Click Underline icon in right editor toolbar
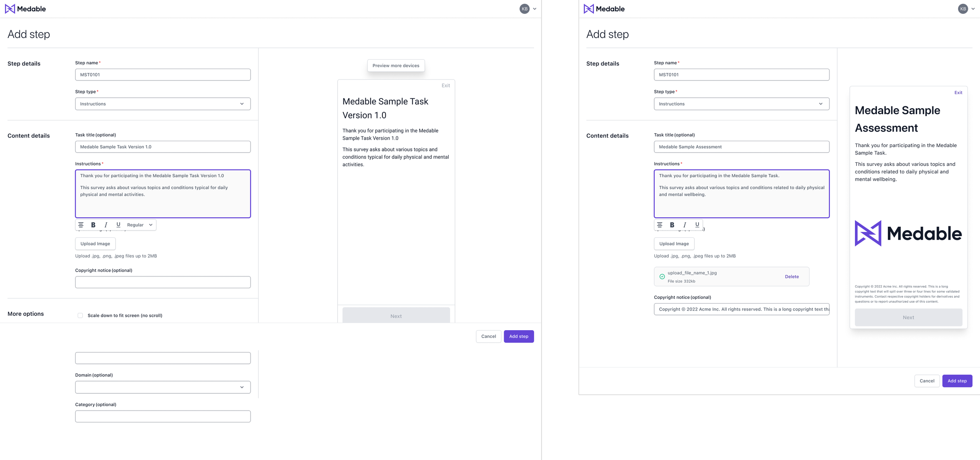The height and width of the screenshot is (460, 980). pos(697,225)
